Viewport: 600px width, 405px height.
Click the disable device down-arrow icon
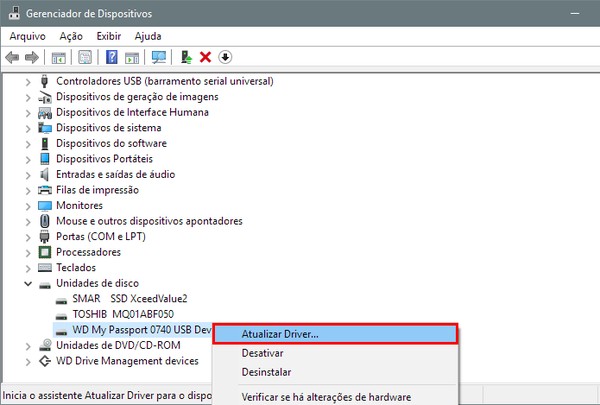coord(225,57)
